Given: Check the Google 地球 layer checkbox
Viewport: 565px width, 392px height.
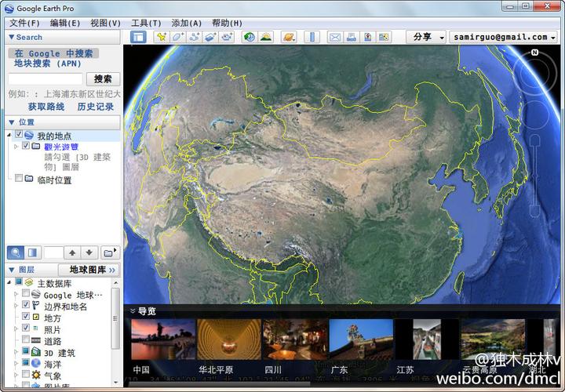Looking at the screenshot, I should 26,293.
